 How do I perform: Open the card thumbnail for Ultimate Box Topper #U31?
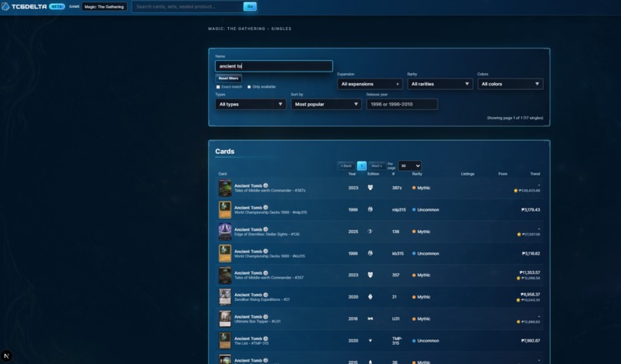[x=225, y=319]
